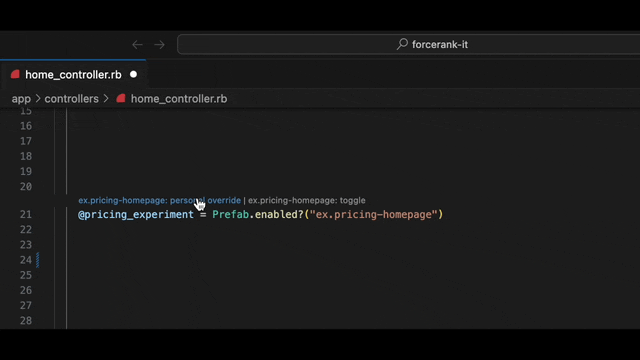
Task: Expand the chevron after controllers breadcrumb
Action: pos(106,98)
